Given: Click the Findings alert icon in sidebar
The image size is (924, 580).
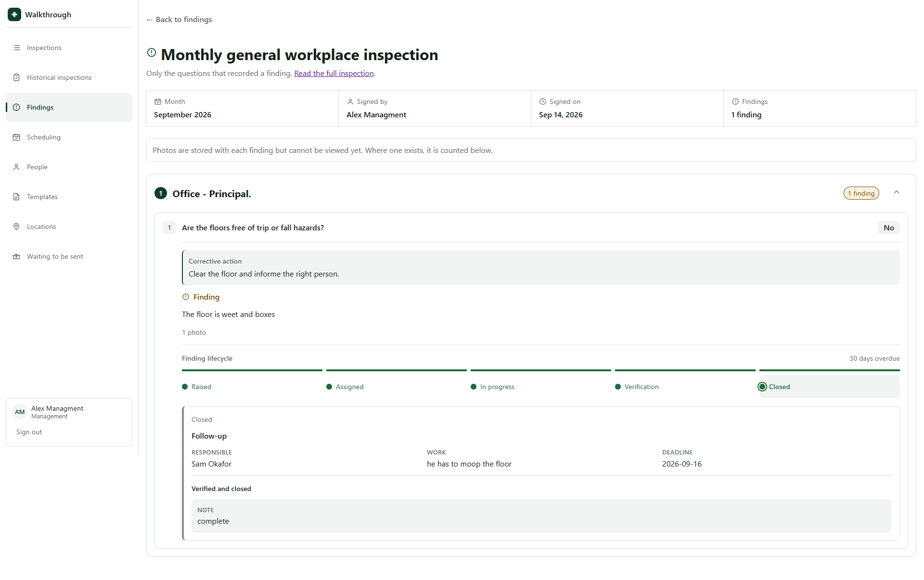Looking at the screenshot, I should 16,107.
